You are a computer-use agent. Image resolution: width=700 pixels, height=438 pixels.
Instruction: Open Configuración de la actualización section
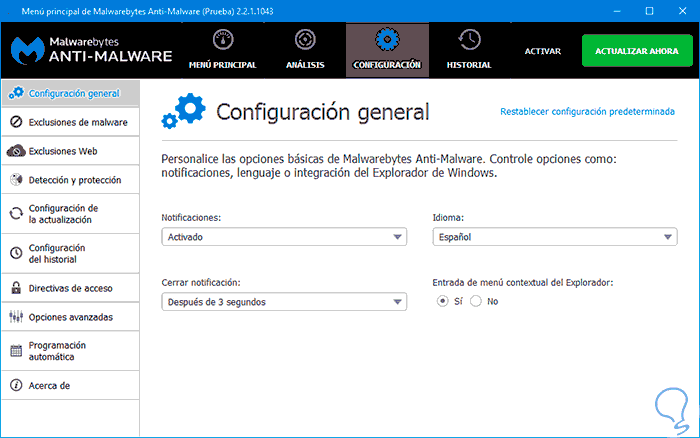[71, 213]
